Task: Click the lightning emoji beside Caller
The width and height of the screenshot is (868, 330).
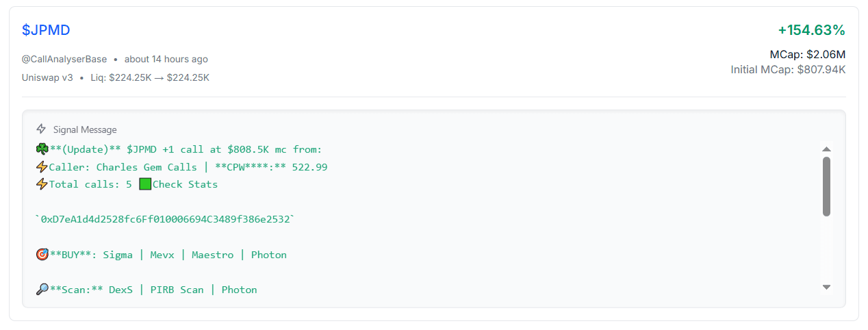Action: [x=42, y=167]
